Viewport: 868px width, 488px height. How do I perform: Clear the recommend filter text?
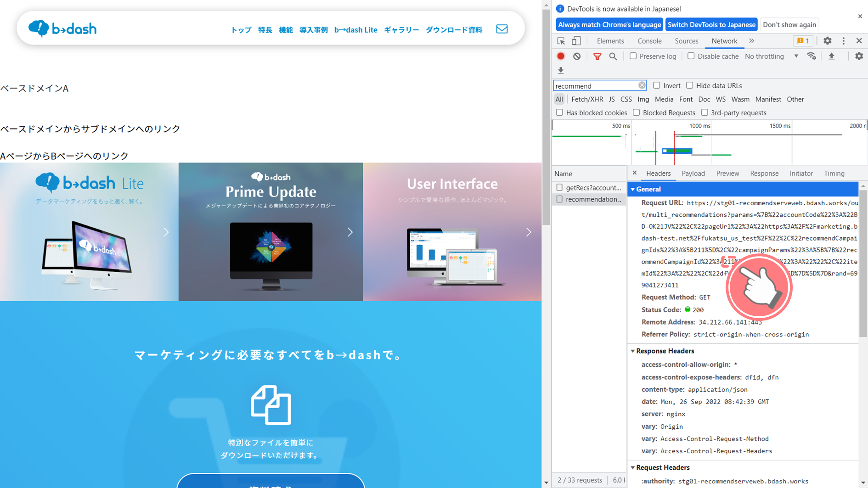[642, 85]
